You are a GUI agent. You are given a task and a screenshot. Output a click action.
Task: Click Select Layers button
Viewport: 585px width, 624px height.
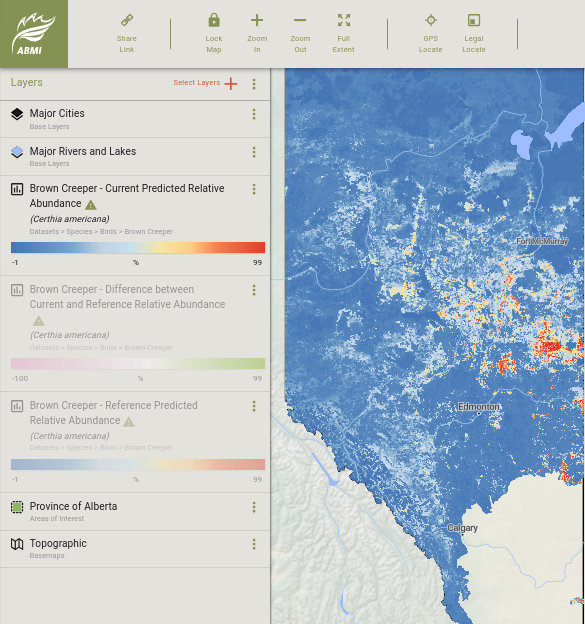205,83
